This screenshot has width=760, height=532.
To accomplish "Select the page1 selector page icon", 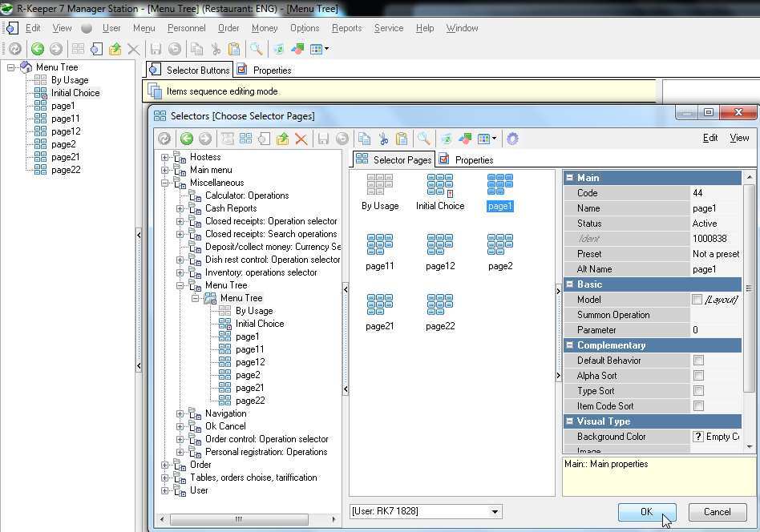I will 500,184.
